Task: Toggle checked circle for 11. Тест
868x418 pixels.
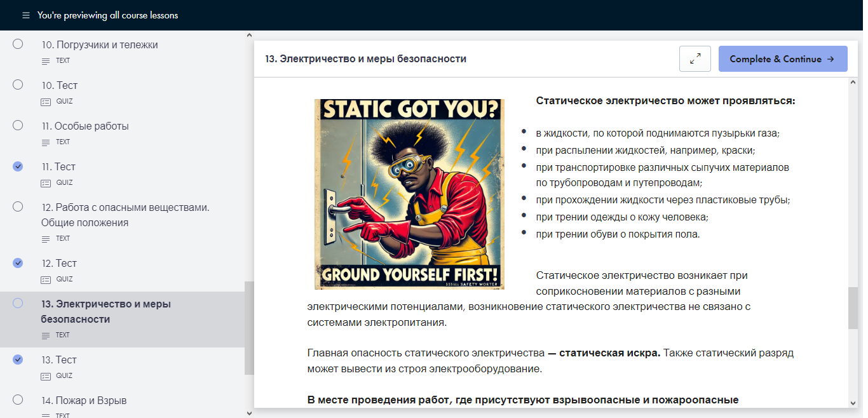Action: pos(18,166)
